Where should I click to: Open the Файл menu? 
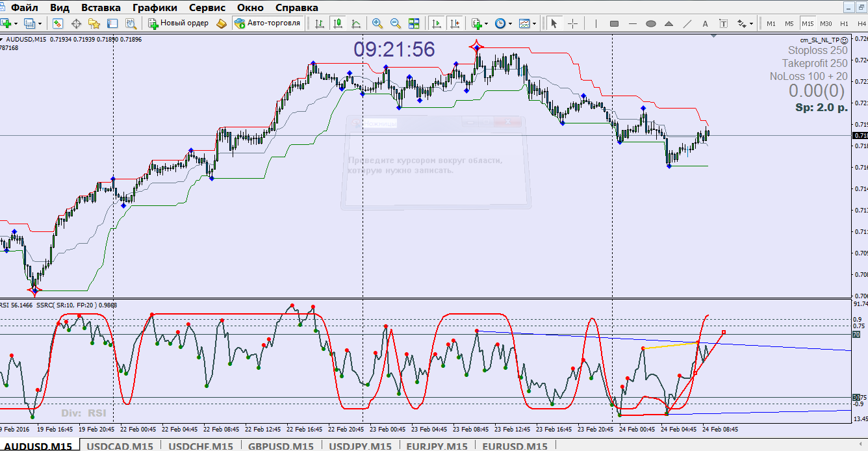[24, 8]
